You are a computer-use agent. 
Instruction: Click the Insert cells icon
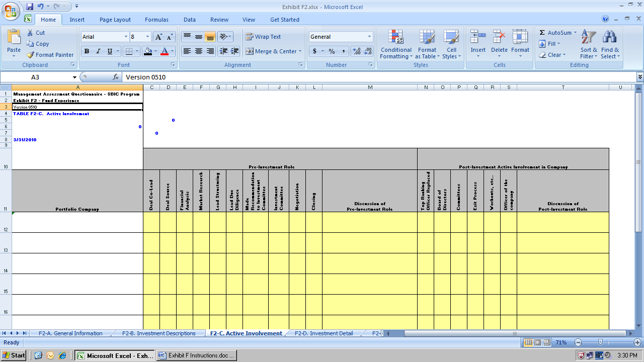point(477,38)
